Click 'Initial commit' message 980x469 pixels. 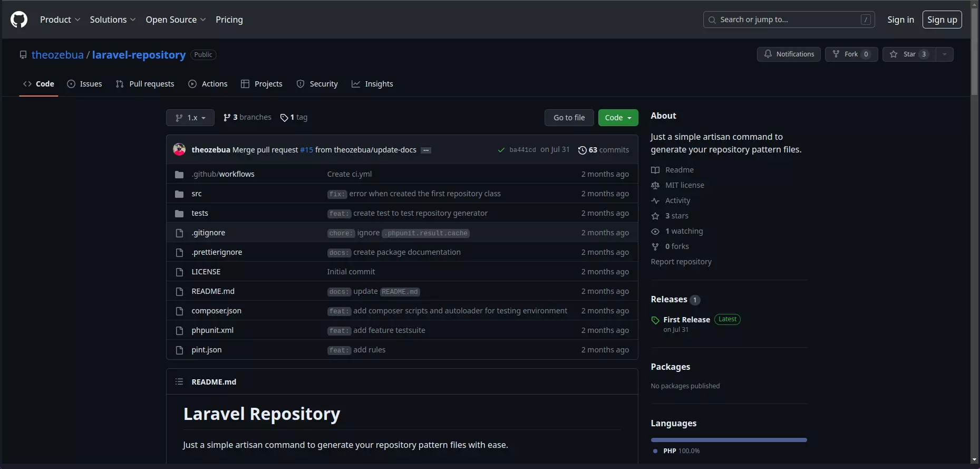pos(351,272)
